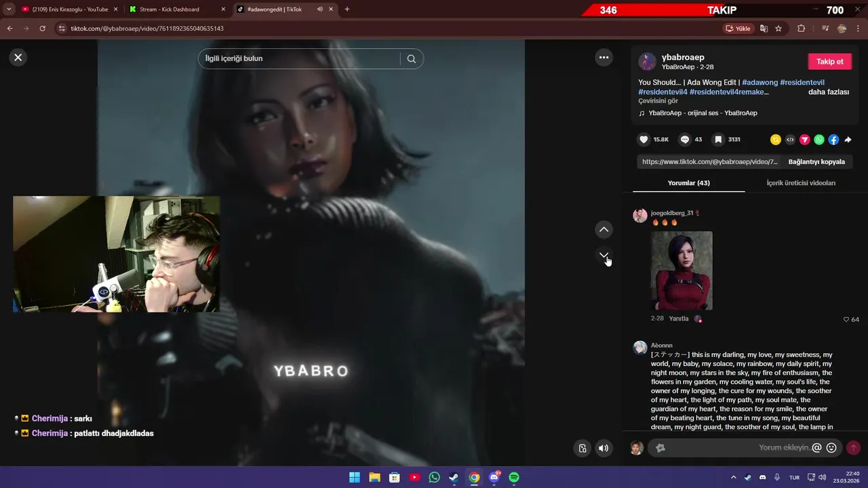
Task: Go to next video with down arrow
Action: (604, 256)
